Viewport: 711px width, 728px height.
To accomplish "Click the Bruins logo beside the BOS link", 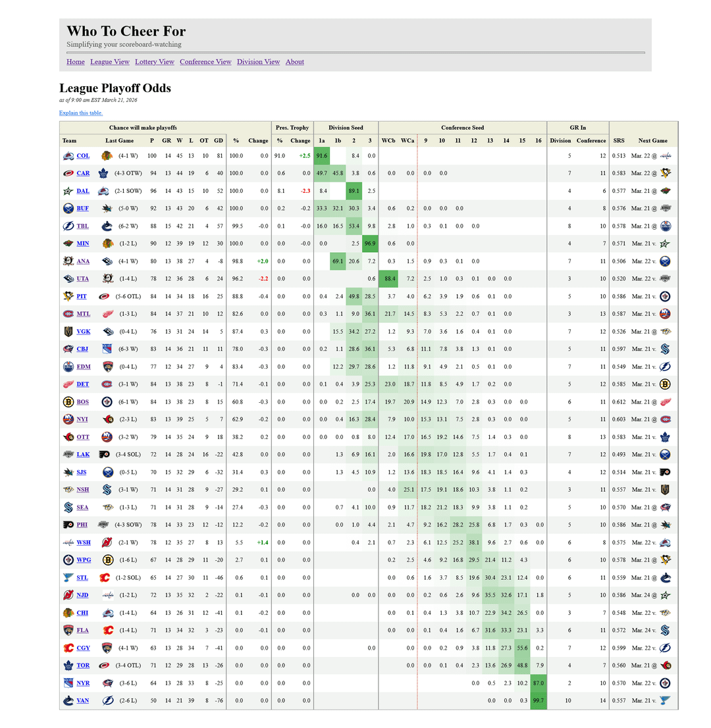I will tap(68, 401).
